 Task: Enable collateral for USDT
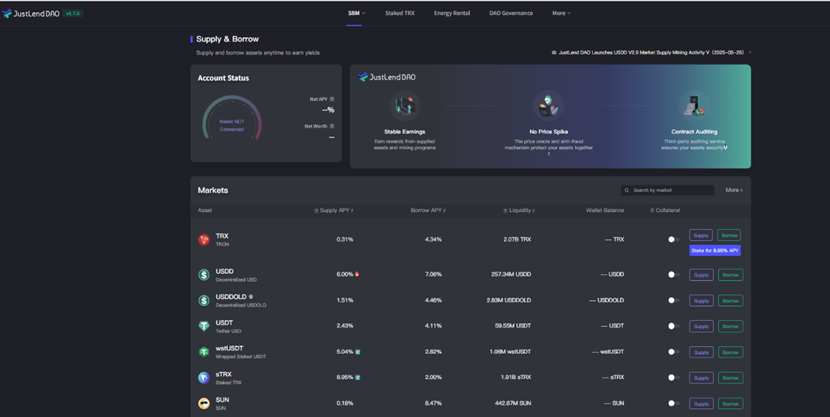pyautogui.click(x=672, y=326)
